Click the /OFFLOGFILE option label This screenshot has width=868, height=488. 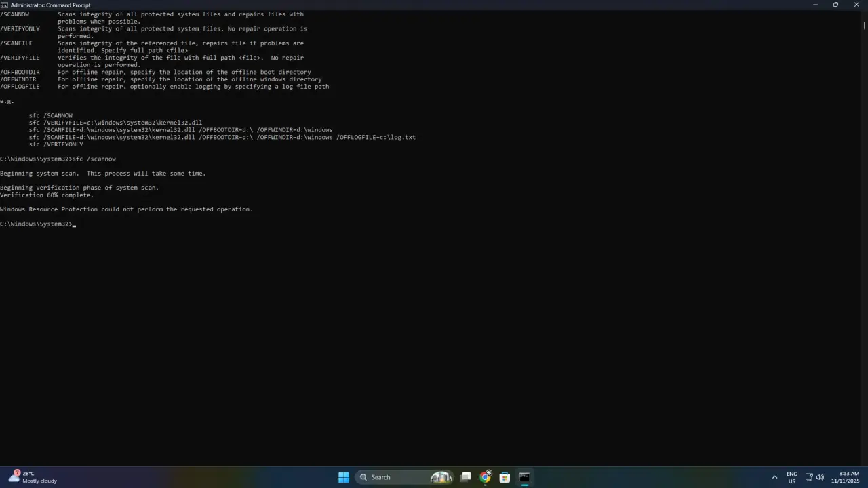(x=20, y=87)
